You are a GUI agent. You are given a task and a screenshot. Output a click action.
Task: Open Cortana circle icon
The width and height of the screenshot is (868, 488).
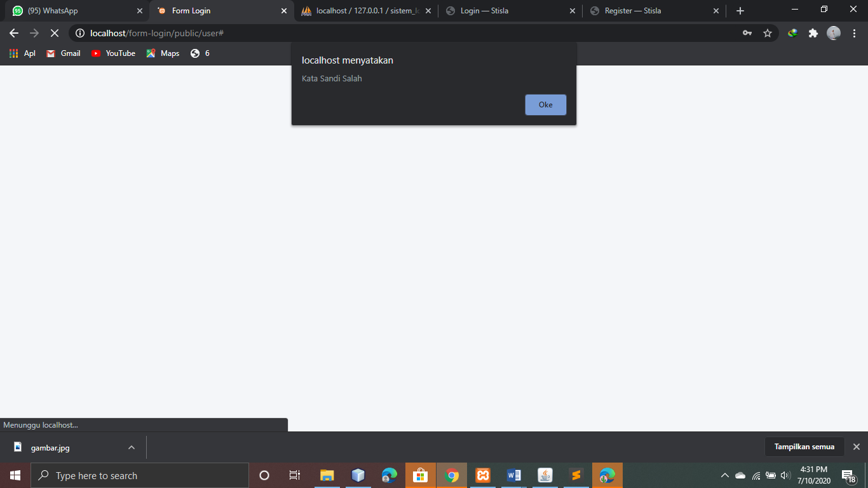(264, 475)
